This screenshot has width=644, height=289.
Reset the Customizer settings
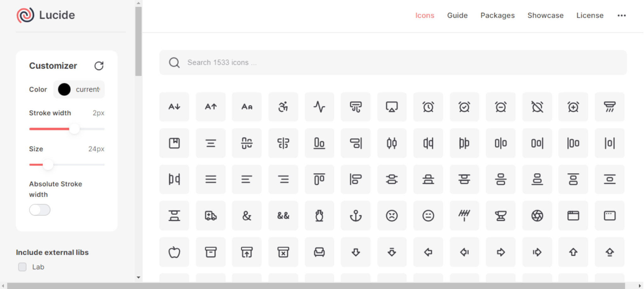tap(99, 66)
